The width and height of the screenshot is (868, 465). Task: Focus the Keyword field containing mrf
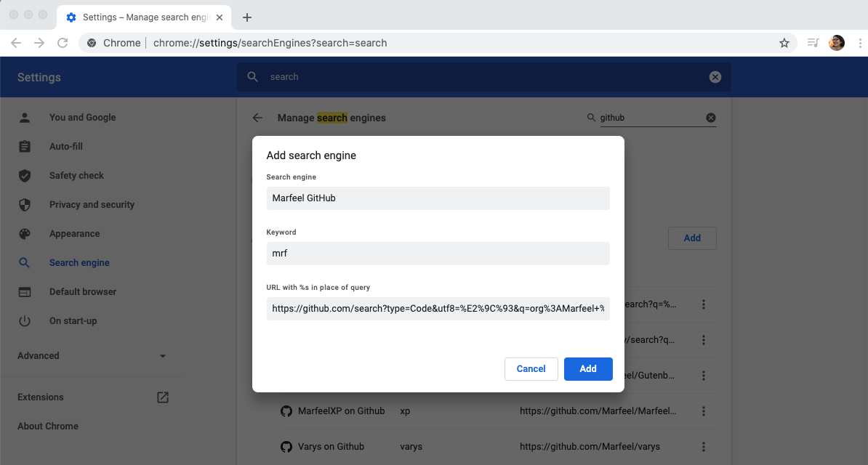pos(438,254)
